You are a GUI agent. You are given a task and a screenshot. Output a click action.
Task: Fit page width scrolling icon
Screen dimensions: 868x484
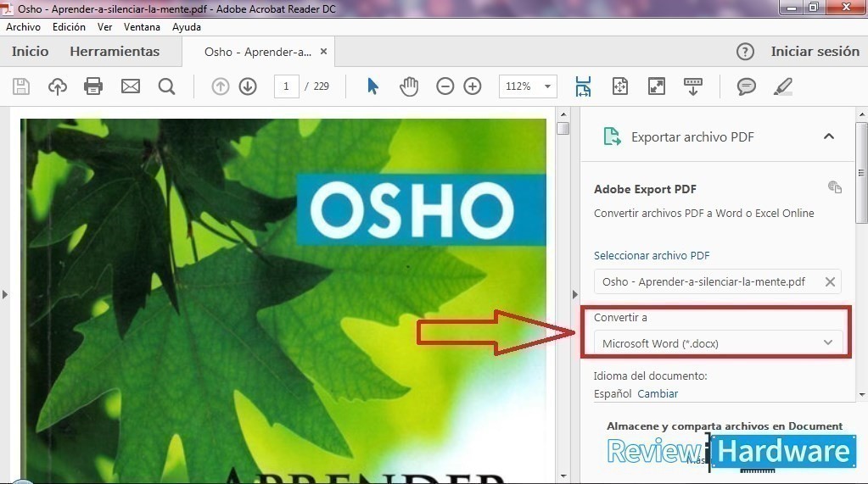coord(583,86)
